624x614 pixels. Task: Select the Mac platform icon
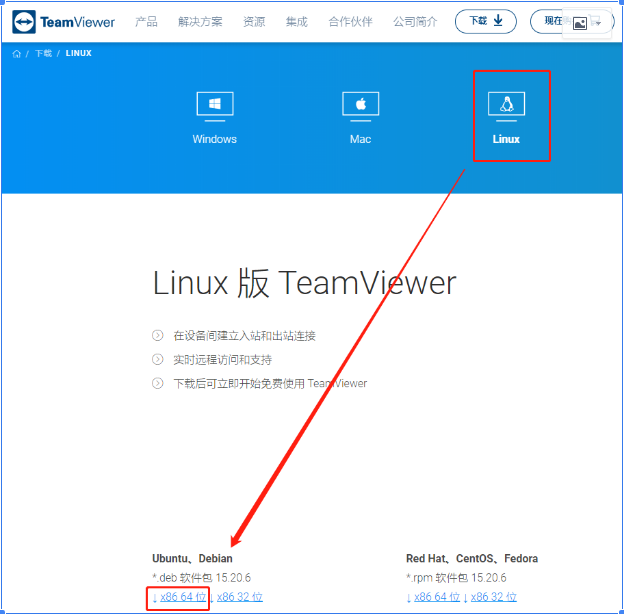tap(361, 106)
